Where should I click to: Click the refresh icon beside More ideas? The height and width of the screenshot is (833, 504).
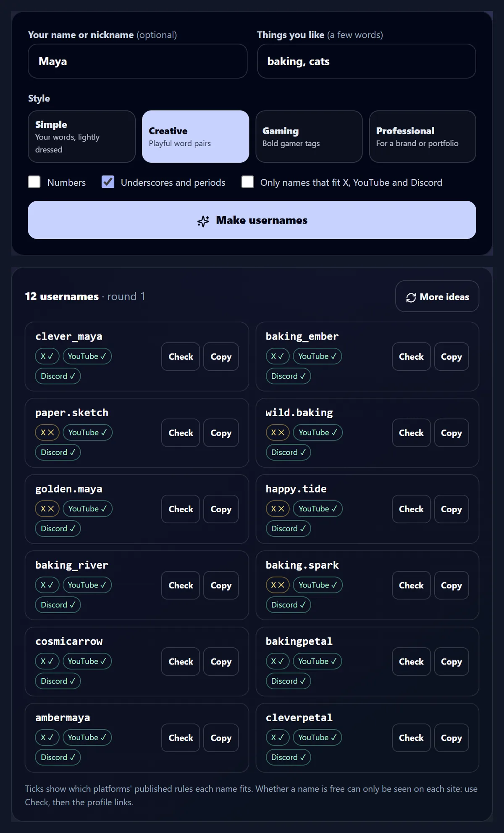(411, 297)
